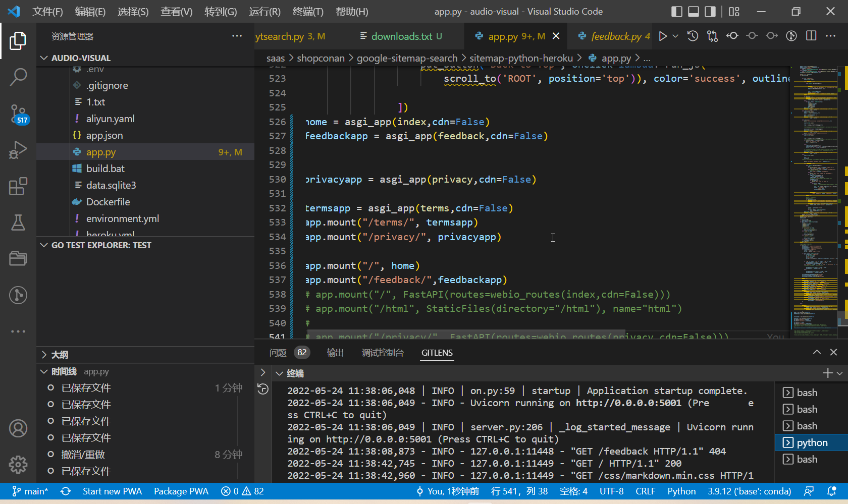The height and width of the screenshot is (504, 848).
Task: Open the 文件(F) menu
Action: [x=48, y=12]
